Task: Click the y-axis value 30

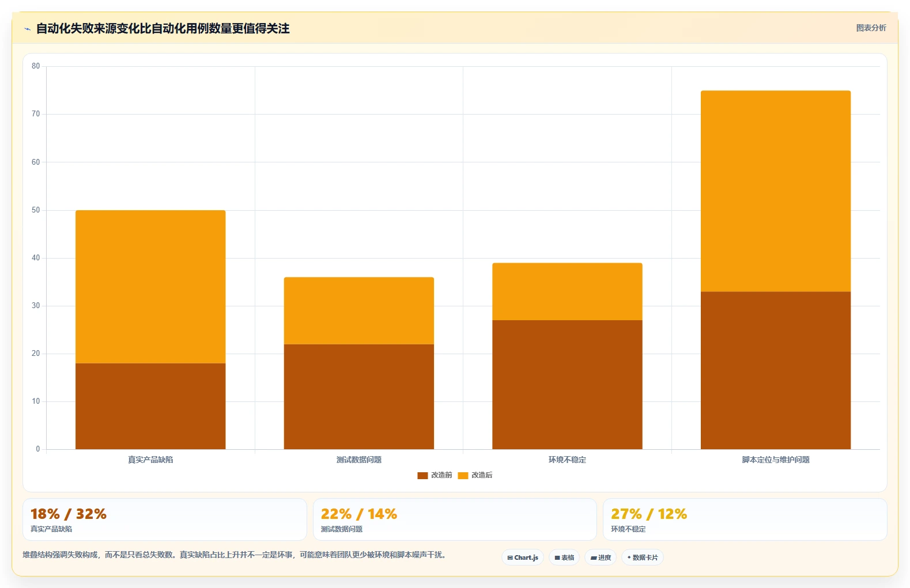Action: click(x=36, y=306)
